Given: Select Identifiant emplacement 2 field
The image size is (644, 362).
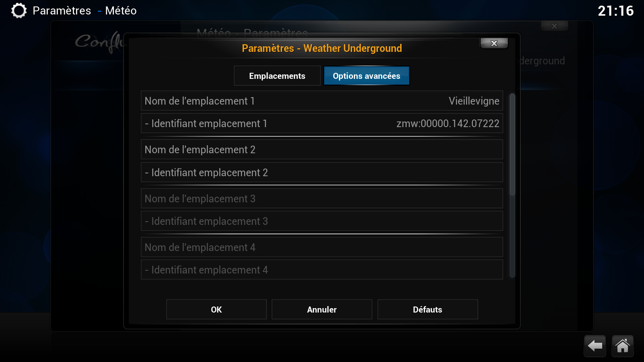Looking at the screenshot, I should [322, 173].
